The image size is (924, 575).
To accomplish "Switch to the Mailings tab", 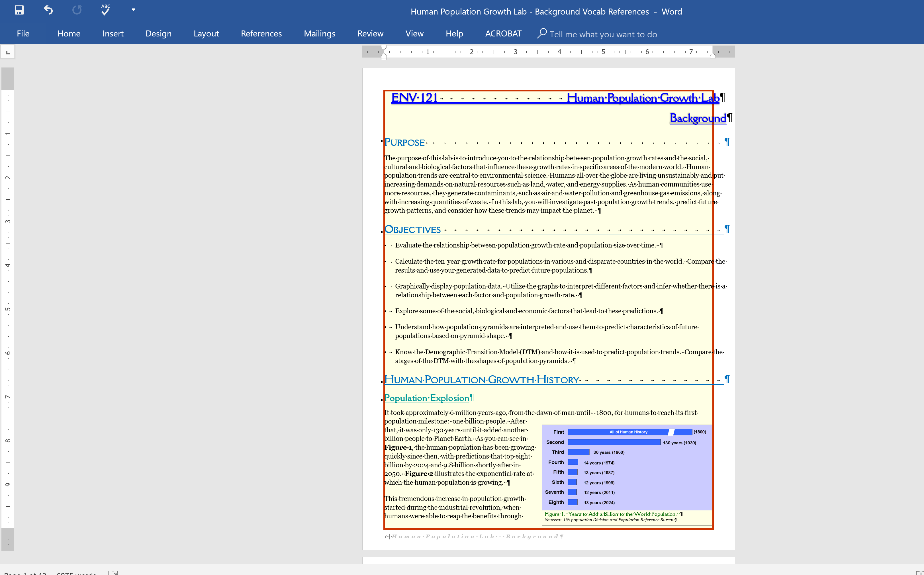I will click(x=319, y=34).
